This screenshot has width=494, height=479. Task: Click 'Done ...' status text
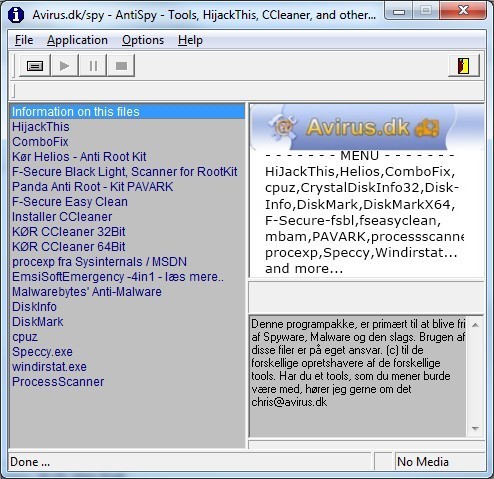30,462
